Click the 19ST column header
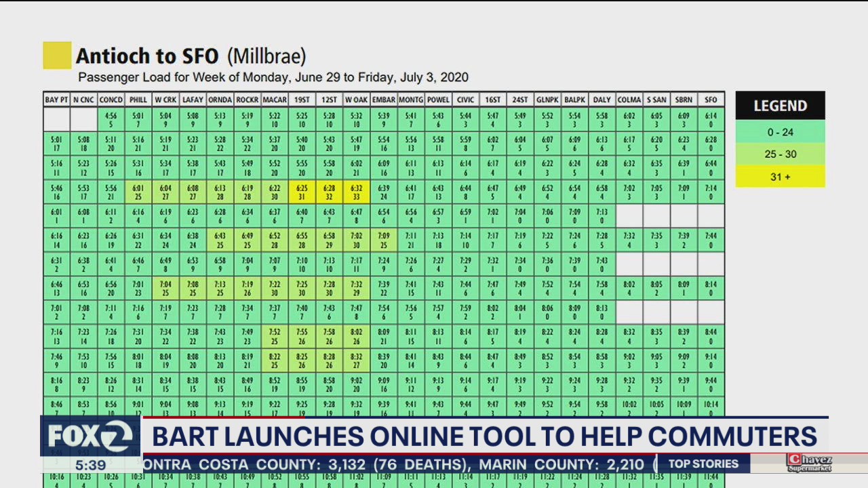The image size is (868, 488). pyautogui.click(x=302, y=100)
